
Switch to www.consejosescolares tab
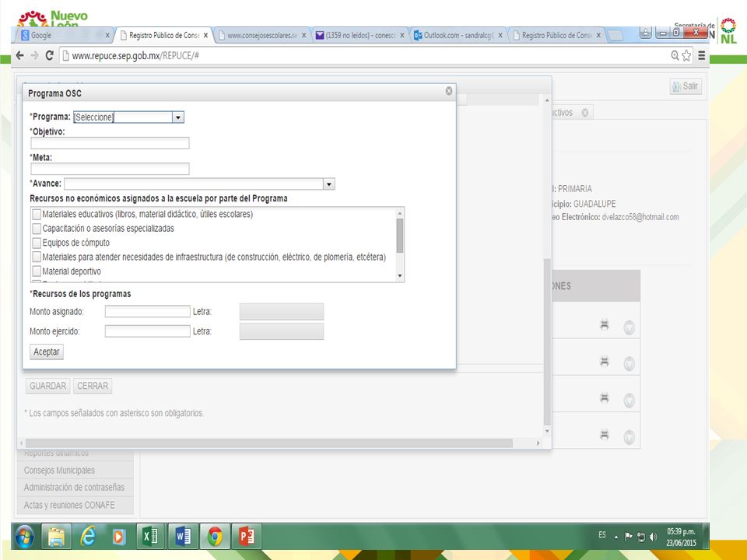261,35
